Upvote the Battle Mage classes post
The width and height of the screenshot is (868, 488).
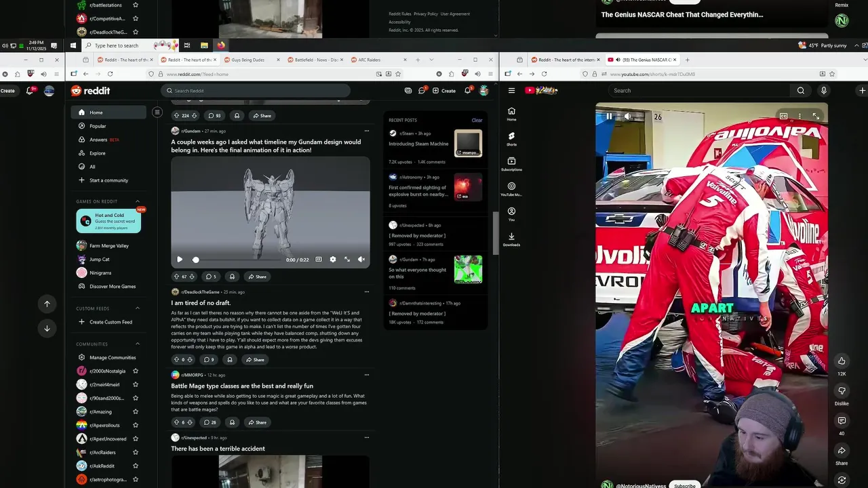pyautogui.click(x=177, y=422)
